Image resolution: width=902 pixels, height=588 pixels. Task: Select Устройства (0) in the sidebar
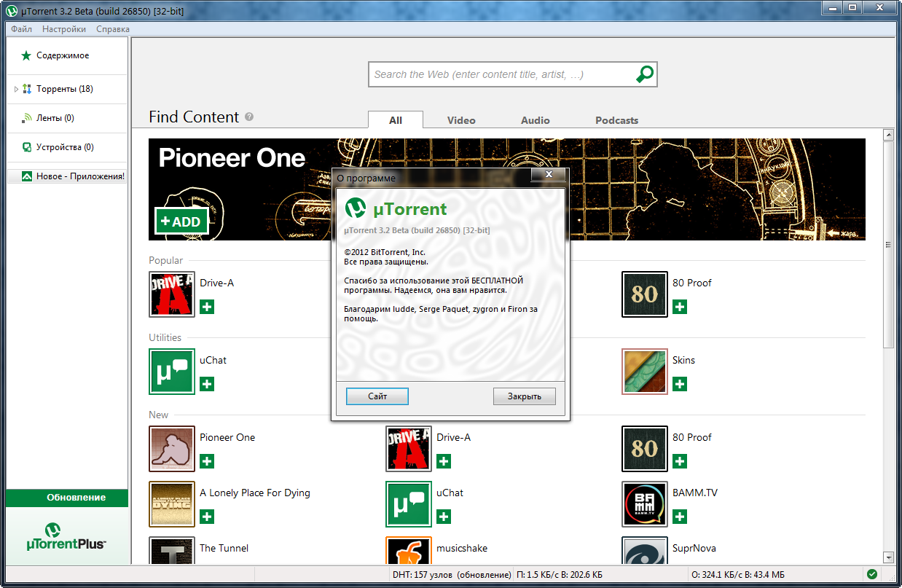click(65, 147)
